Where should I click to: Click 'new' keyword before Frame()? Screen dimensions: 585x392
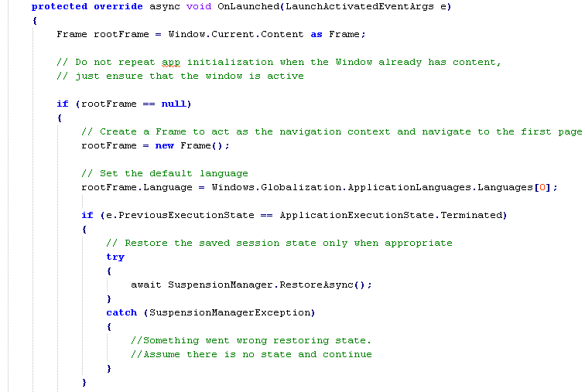[x=165, y=145]
